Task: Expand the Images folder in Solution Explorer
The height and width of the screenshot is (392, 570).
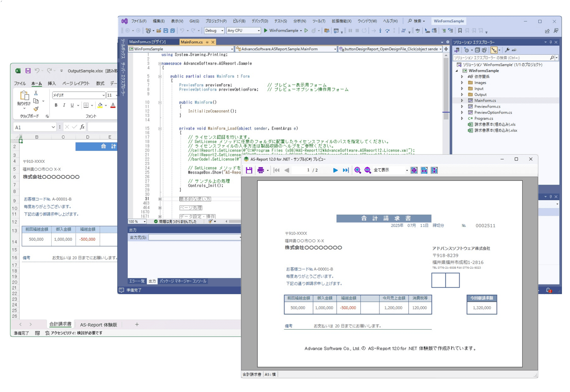Action: point(462,83)
